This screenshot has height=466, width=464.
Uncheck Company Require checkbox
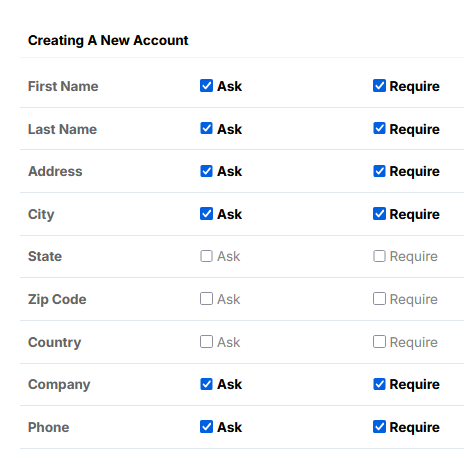379,384
